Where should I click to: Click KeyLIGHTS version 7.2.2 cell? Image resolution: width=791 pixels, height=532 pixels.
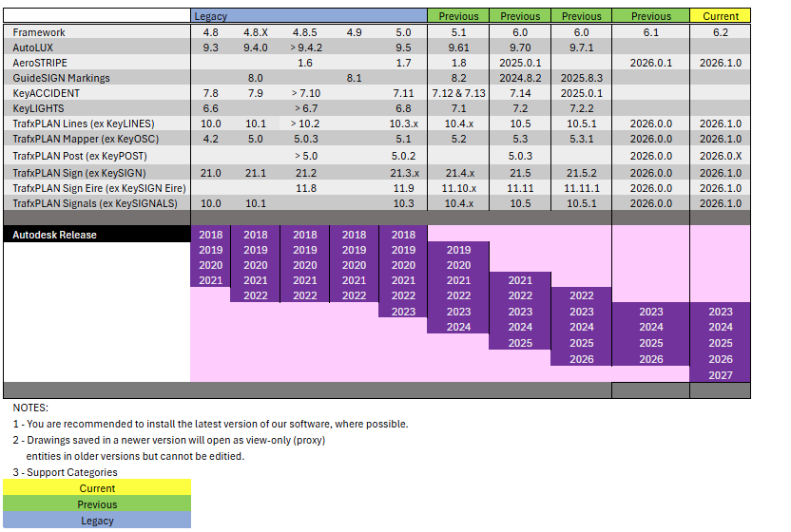tap(581, 108)
